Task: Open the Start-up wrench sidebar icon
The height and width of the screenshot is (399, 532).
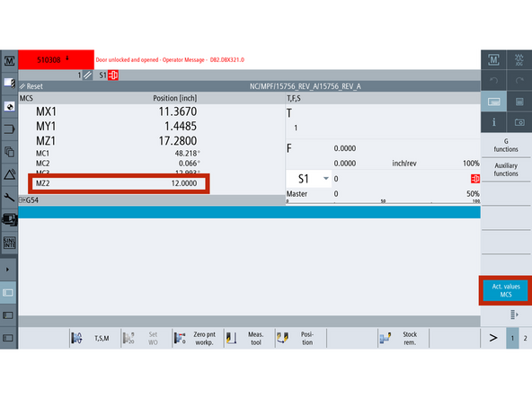Action: (9, 197)
